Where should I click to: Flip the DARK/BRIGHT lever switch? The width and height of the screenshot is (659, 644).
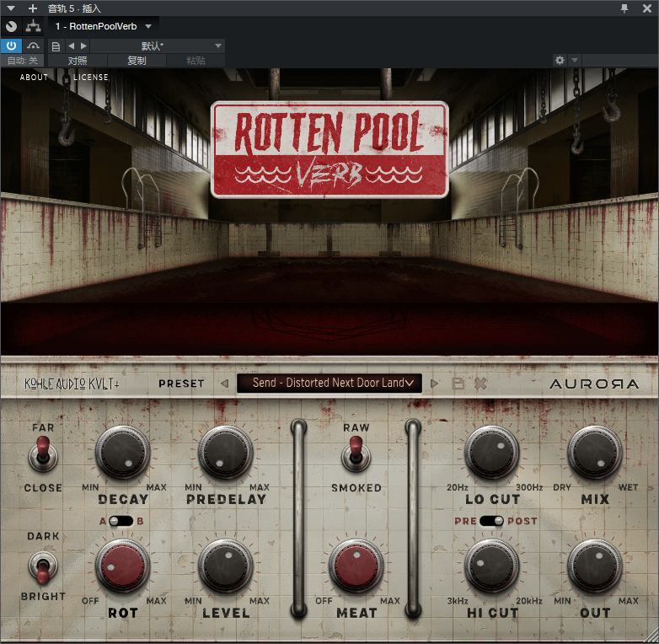pyautogui.click(x=43, y=567)
